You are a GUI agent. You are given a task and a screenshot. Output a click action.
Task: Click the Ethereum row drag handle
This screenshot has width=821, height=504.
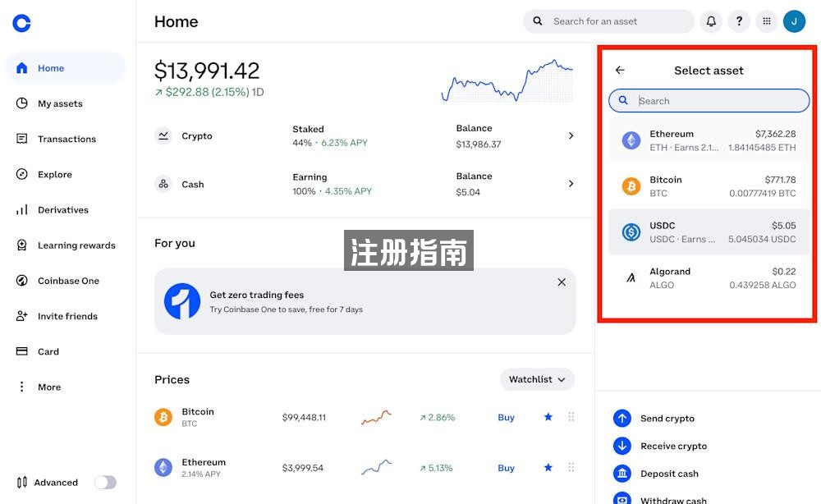pyautogui.click(x=571, y=467)
